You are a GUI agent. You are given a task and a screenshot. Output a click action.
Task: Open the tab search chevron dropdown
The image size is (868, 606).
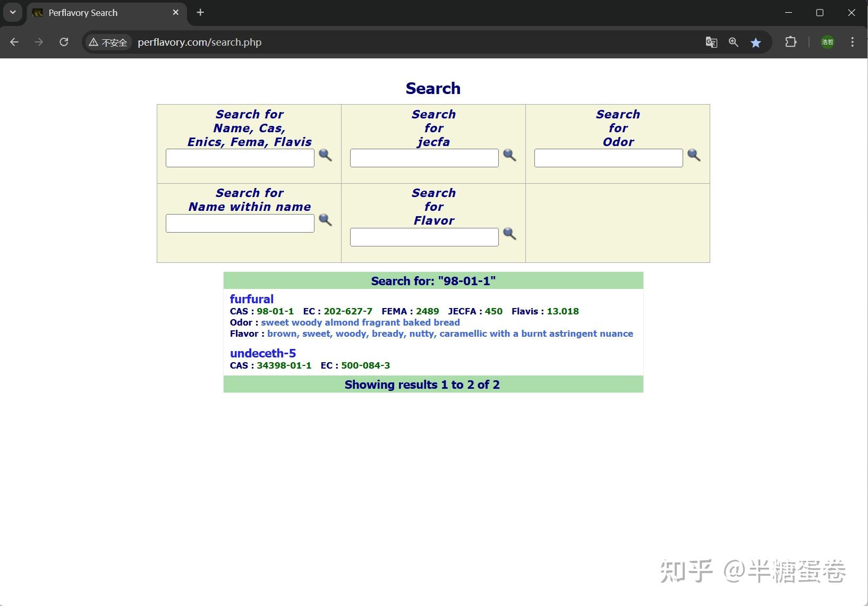(x=13, y=12)
